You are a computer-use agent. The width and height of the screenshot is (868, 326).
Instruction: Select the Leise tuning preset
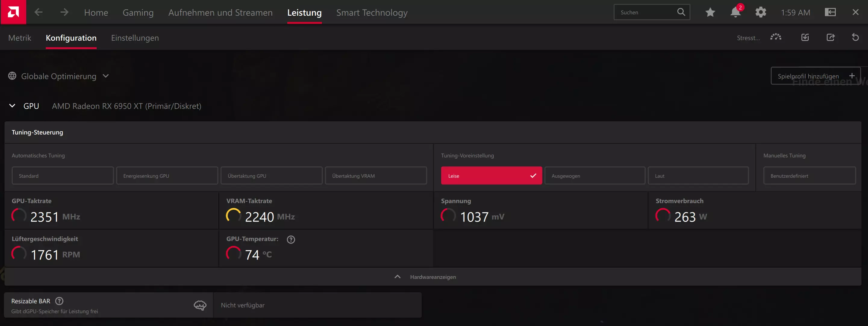pyautogui.click(x=492, y=176)
